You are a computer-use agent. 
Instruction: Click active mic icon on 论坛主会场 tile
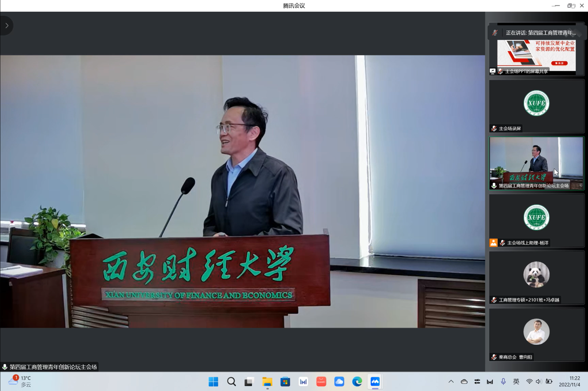[494, 186]
